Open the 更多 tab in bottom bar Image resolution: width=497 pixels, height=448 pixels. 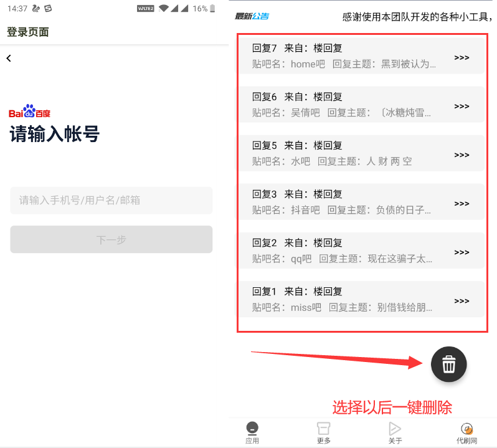tap(323, 429)
